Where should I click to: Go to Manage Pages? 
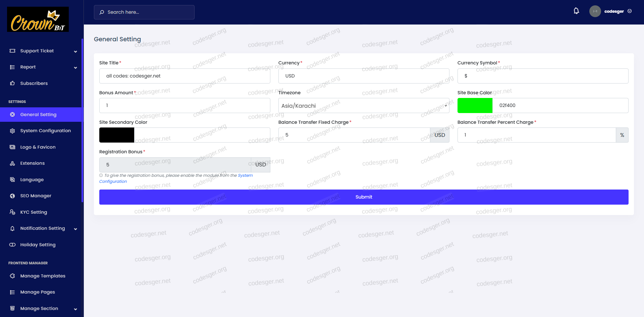pyautogui.click(x=37, y=292)
